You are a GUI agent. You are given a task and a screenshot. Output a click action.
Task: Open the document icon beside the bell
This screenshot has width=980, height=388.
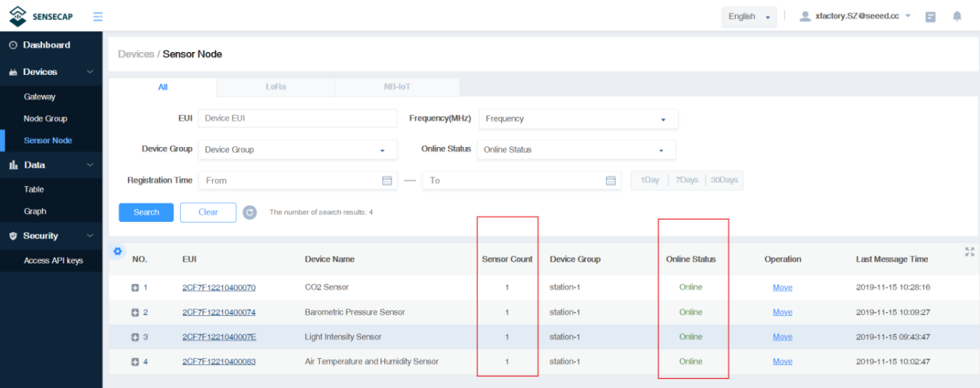coord(930,16)
